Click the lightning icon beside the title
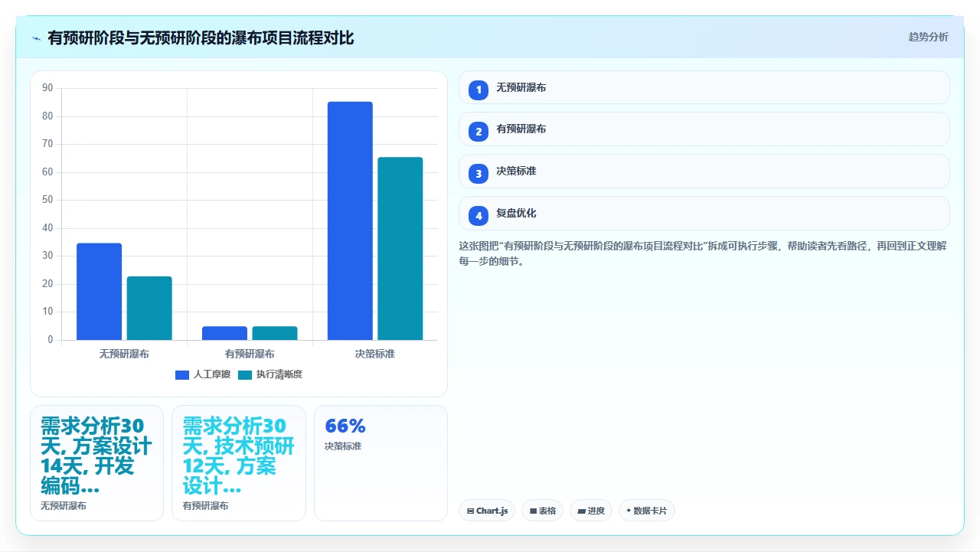This screenshot has height=552, width=980. click(36, 38)
